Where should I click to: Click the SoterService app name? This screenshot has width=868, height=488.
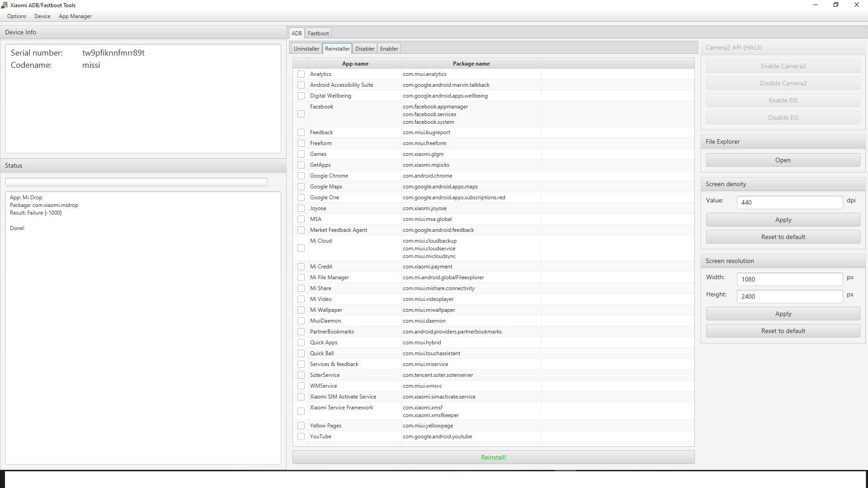coord(325,375)
